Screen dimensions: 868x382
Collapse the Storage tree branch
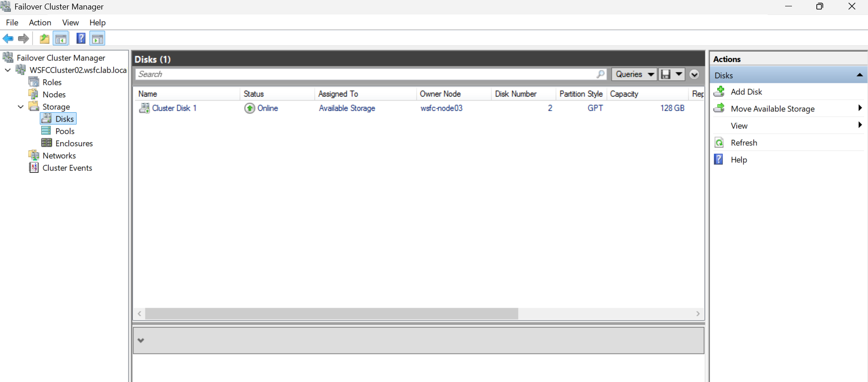[x=20, y=106]
